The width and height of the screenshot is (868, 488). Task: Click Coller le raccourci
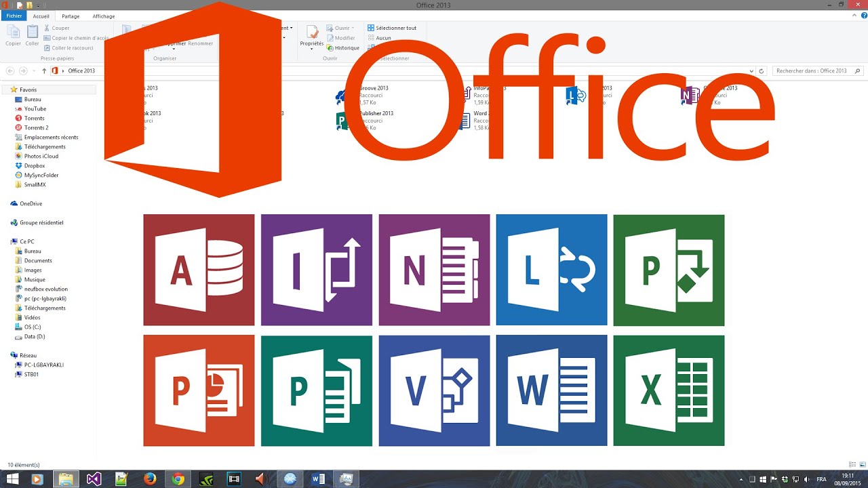[x=68, y=48]
